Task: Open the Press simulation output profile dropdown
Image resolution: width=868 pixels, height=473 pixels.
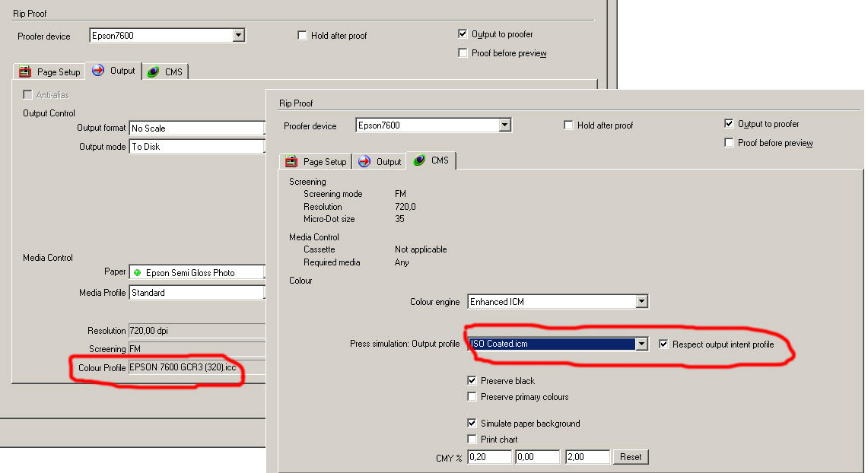Action: (x=641, y=344)
